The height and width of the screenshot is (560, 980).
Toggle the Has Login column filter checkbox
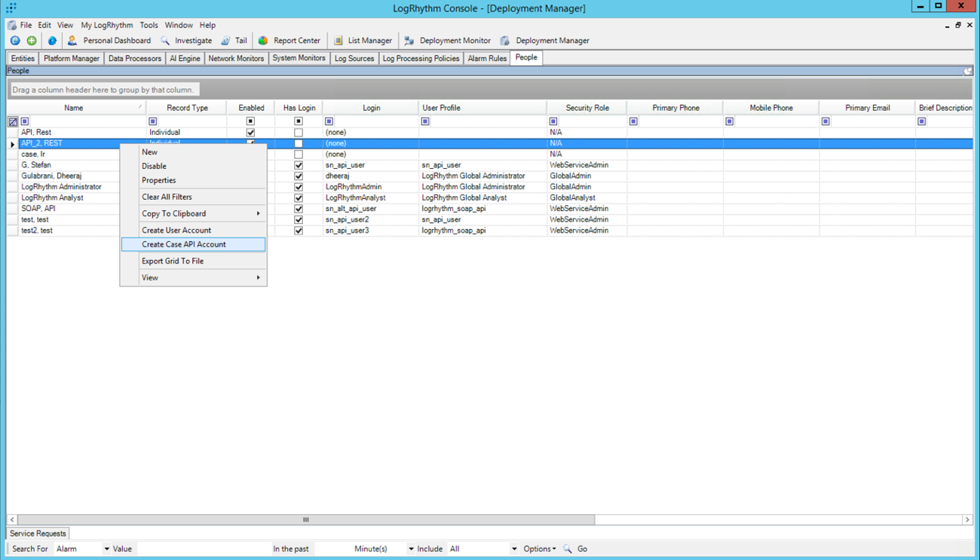click(x=299, y=121)
